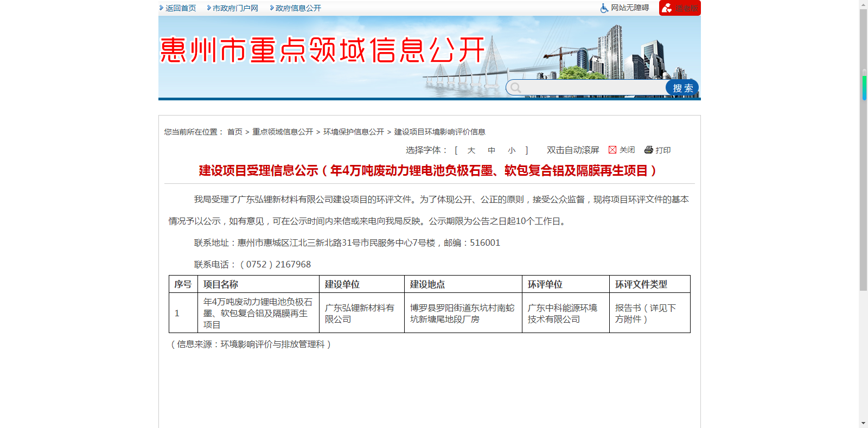Image resolution: width=868 pixels, height=428 pixels.
Task: Click the project name cell in row 1
Action: 258,313
